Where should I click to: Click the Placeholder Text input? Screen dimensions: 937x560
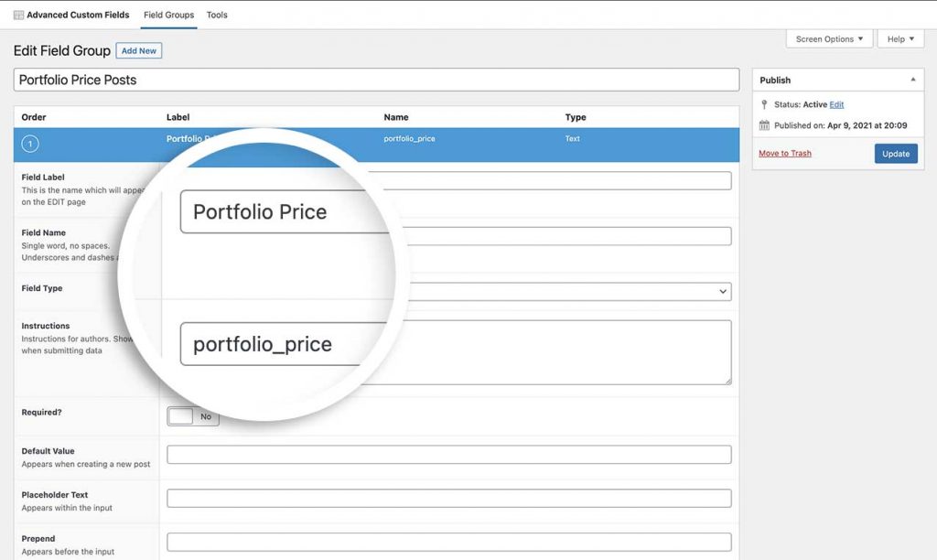(x=448, y=498)
